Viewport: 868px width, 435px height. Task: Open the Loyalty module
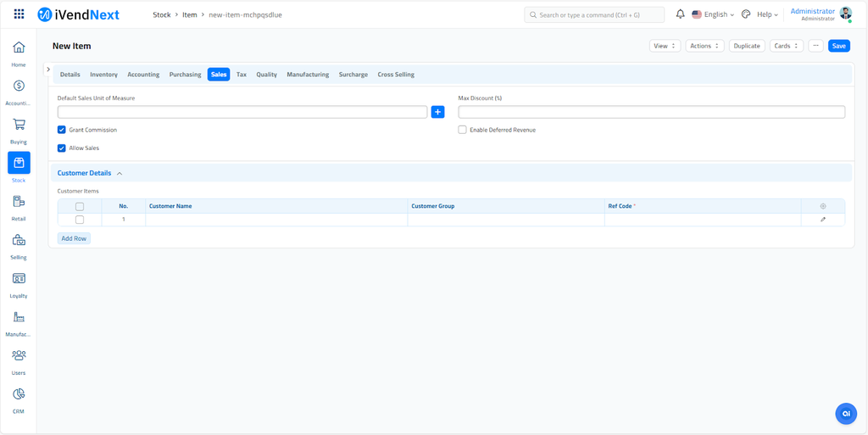(19, 284)
